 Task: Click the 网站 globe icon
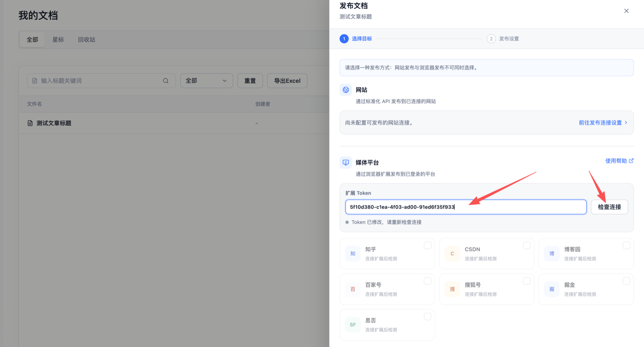click(346, 90)
